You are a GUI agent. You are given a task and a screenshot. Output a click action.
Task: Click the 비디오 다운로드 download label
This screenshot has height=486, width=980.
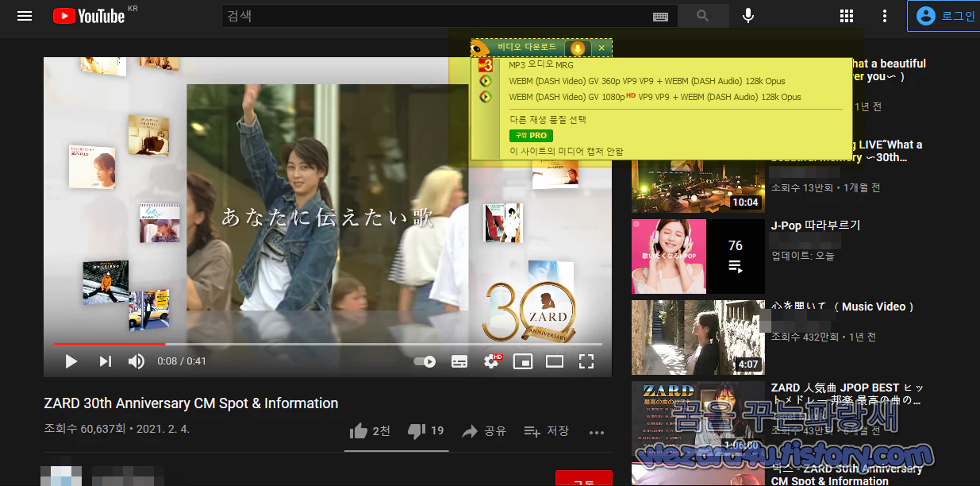pyautogui.click(x=527, y=48)
